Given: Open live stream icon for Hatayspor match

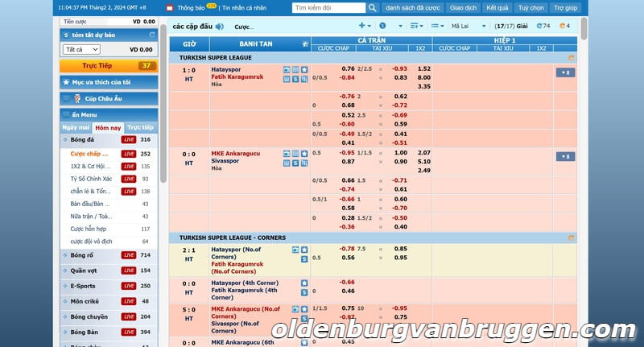Looking at the screenshot, I should pos(287,70).
